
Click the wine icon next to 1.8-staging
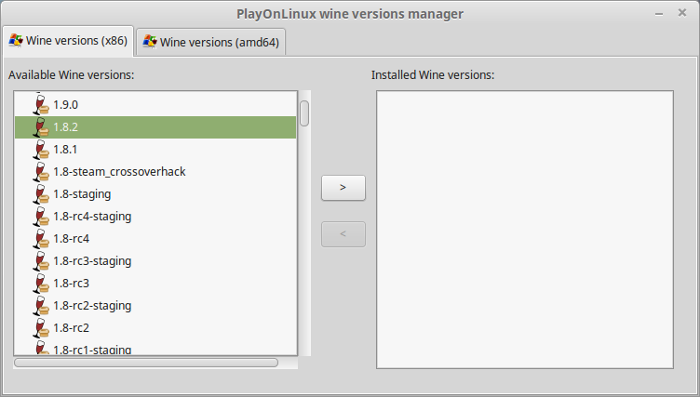tap(41, 194)
